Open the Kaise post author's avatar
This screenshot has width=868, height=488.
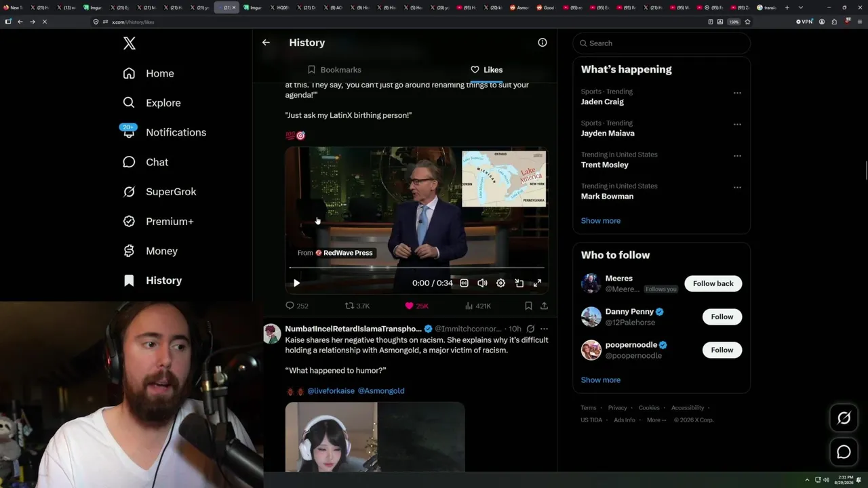pyautogui.click(x=272, y=333)
